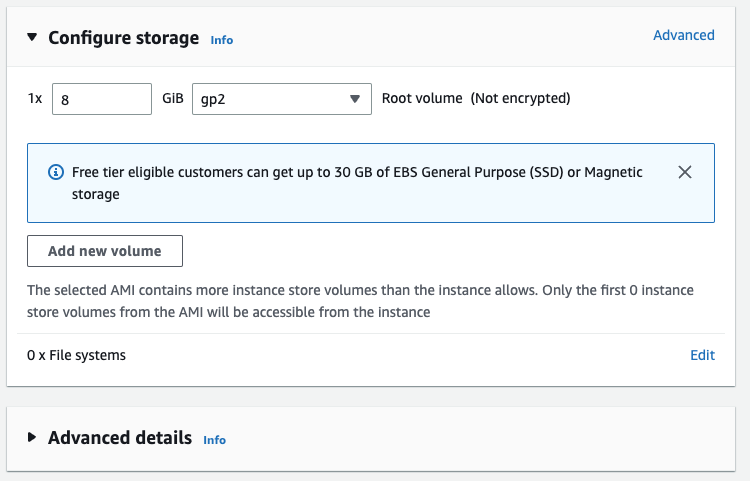Dismiss the free tier info banner
Screen dimensions: 750x481
pos(685,172)
